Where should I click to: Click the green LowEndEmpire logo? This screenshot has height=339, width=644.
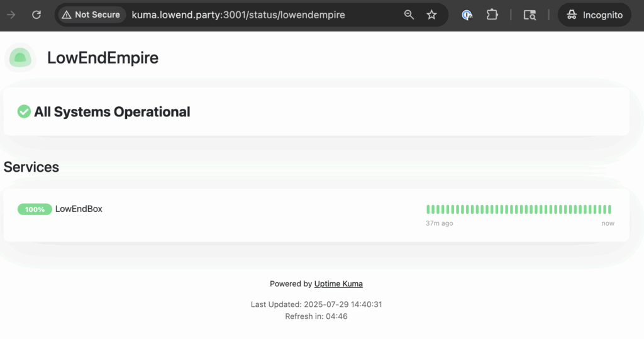pyautogui.click(x=20, y=58)
